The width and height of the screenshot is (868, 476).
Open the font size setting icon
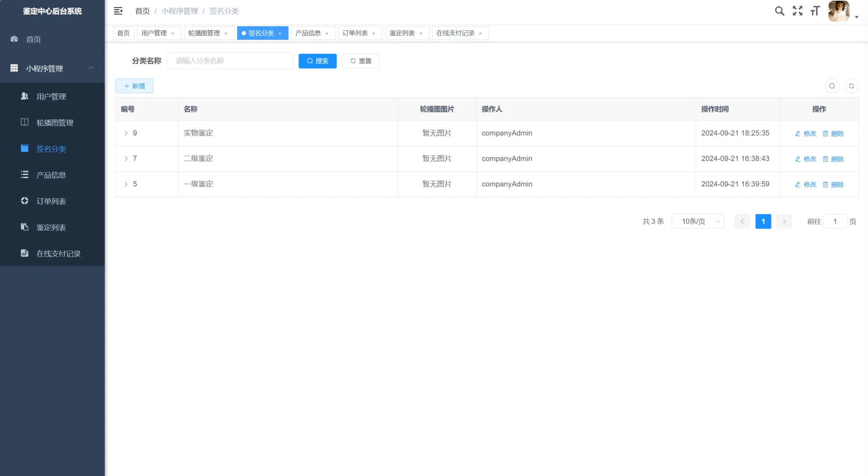pos(815,11)
